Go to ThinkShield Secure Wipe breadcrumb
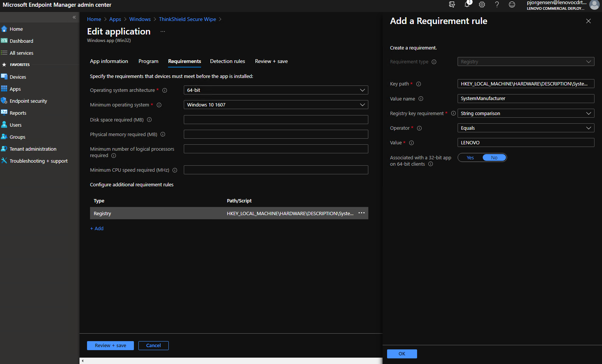Viewport: 602px width, 364px height. coord(188,19)
